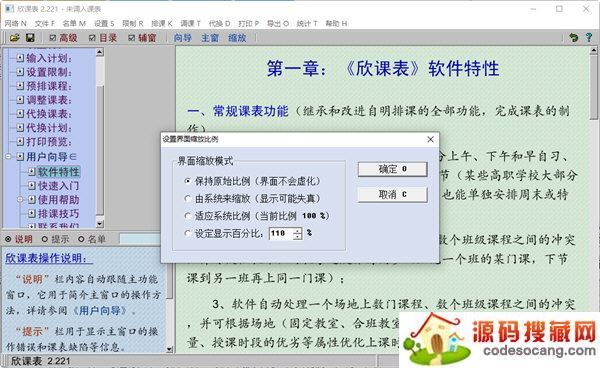Collapse the 使用帮助 tree node
Image resolution: width=600 pixels, height=368 pixels.
pos(20,199)
